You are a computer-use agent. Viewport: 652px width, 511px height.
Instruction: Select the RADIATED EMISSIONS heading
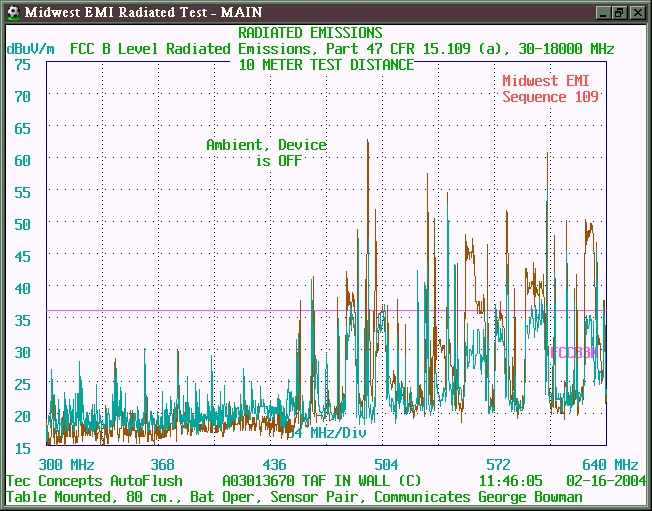309,33
